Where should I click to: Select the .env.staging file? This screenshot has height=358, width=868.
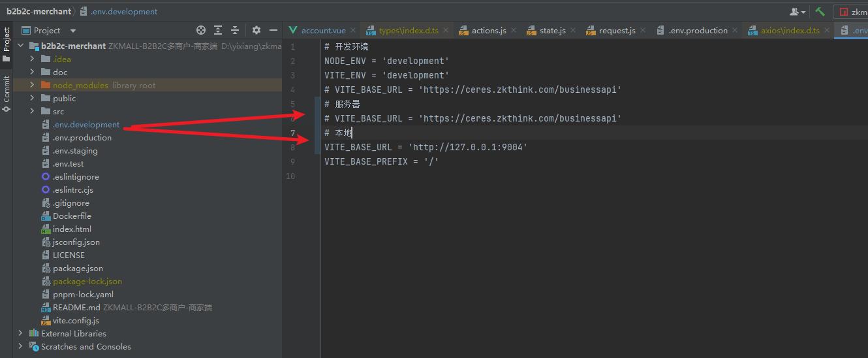[x=75, y=150]
